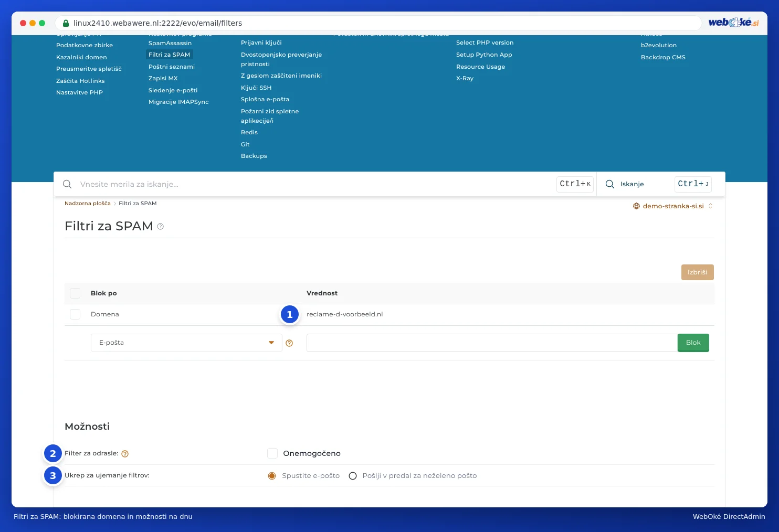This screenshot has width=779, height=532.
Task: Click help icon beside E-pošta dropdown
Action: (289, 343)
